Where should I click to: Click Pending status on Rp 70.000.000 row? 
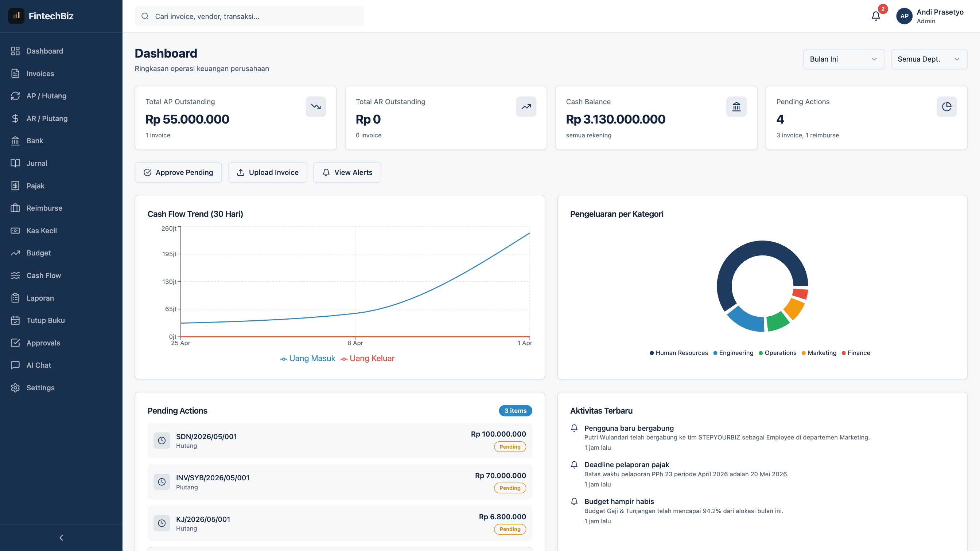point(510,488)
